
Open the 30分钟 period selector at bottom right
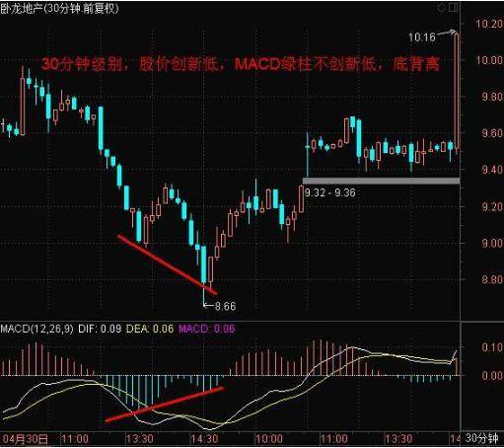point(482,438)
